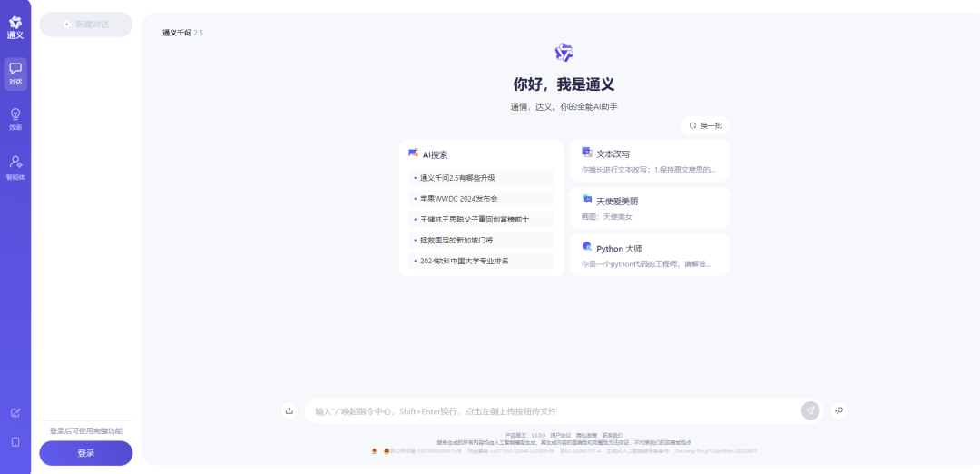Select suggestion 王健林王思聪父子重回创富榜前十
The width and height of the screenshot is (980, 474).
(481, 220)
